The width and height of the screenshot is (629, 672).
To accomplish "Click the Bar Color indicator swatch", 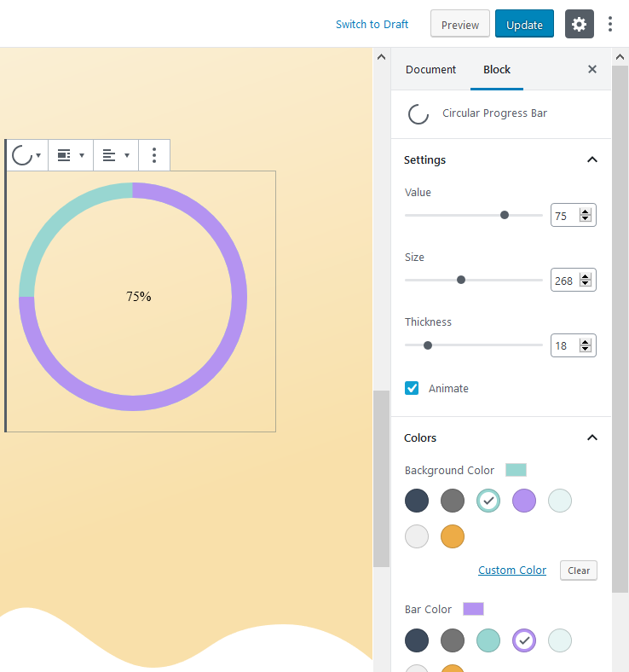I will pyautogui.click(x=473, y=609).
